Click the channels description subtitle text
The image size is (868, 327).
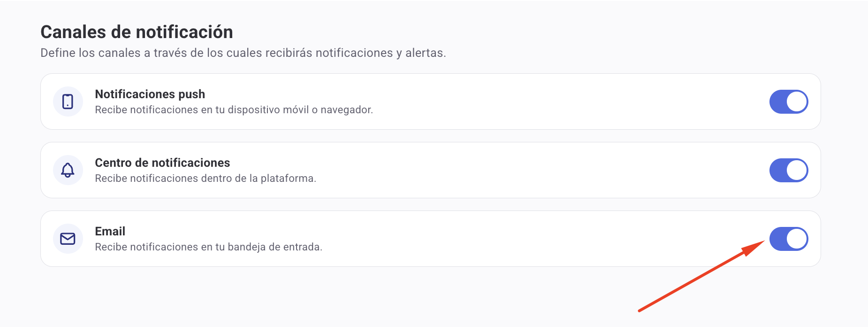click(244, 53)
